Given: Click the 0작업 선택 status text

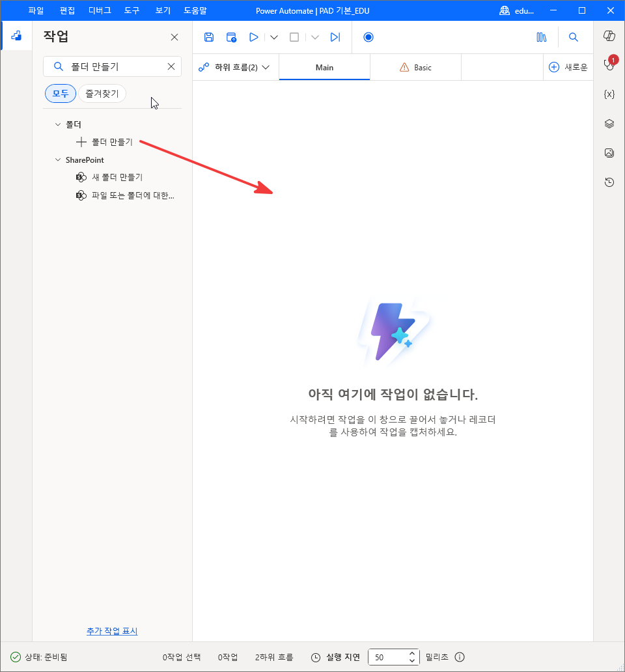Looking at the screenshot, I should (181, 657).
